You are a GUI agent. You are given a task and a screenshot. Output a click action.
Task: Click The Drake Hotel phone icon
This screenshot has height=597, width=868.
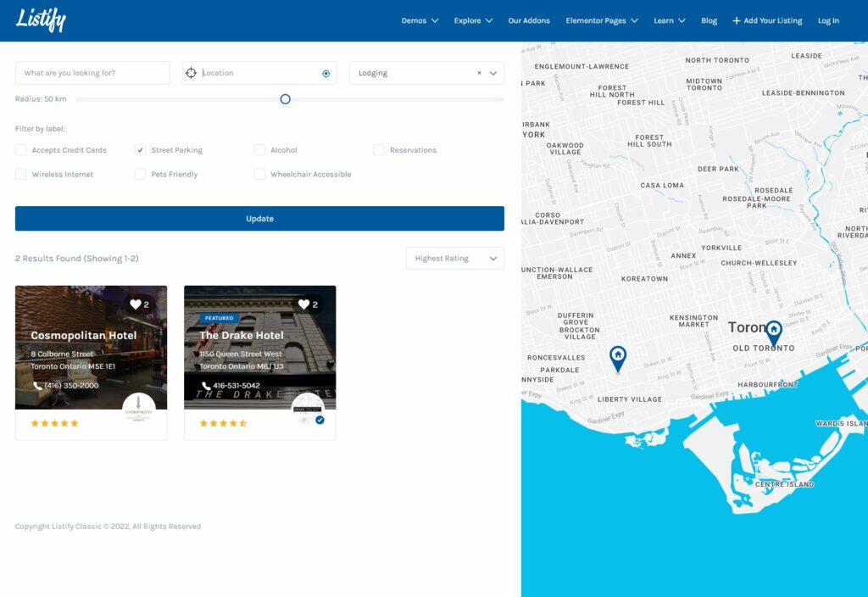pos(206,386)
